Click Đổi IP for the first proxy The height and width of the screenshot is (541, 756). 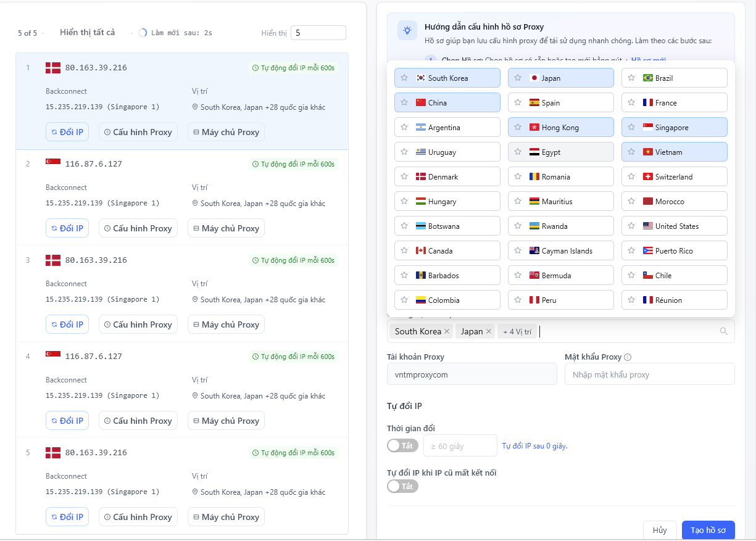(67, 132)
